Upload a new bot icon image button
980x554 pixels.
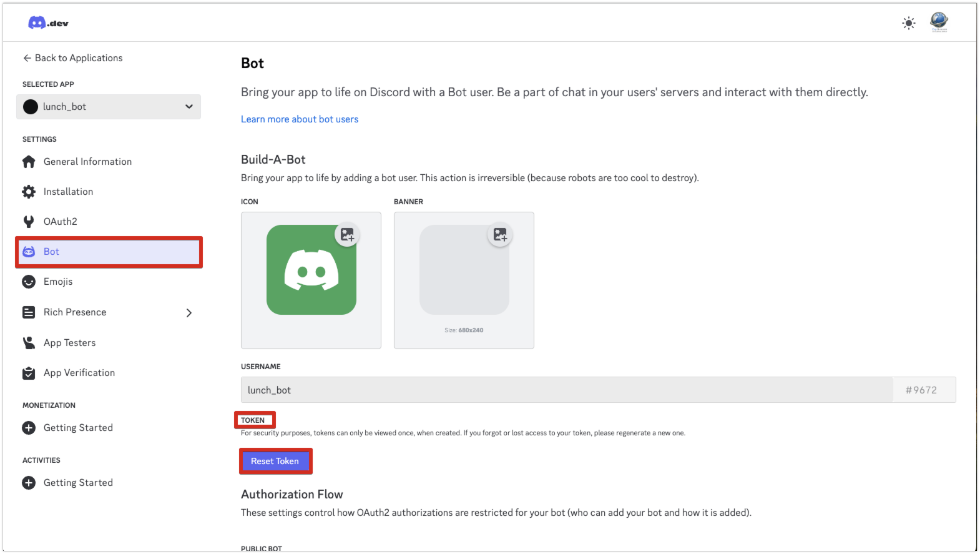coord(347,235)
